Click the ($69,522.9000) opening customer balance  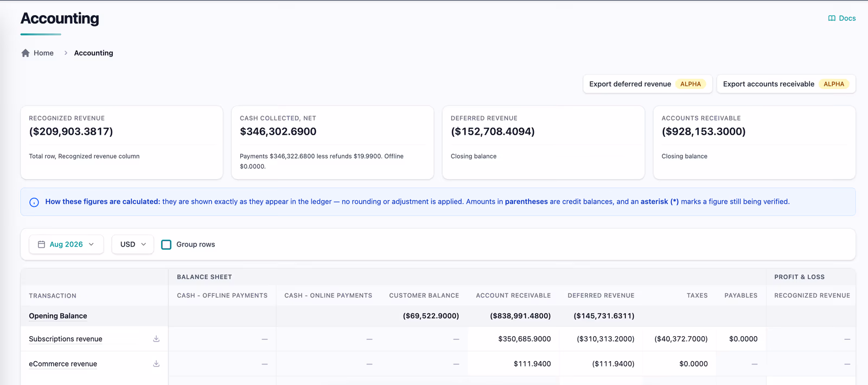[x=431, y=316]
